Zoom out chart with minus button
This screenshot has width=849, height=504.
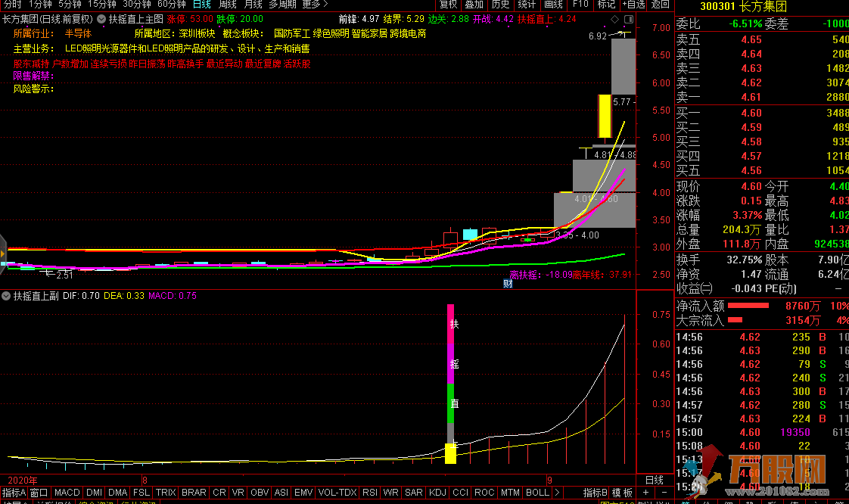pos(664,493)
